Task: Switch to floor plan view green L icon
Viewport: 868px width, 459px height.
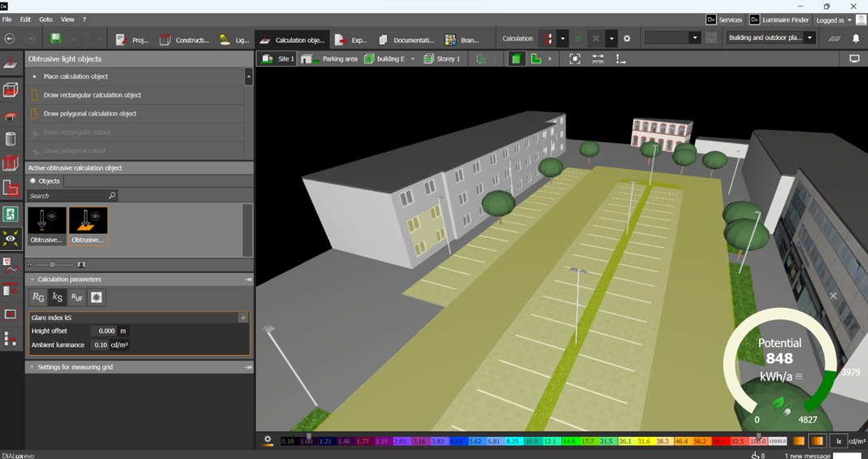Action: [536, 58]
